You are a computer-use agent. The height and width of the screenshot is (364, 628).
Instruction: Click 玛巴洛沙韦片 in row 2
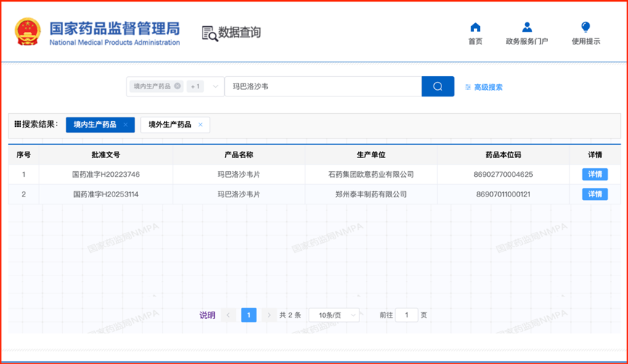(239, 194)
